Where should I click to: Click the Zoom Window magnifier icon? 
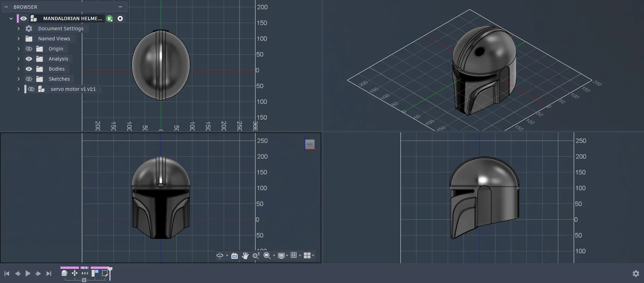click(x=267, y=256)
